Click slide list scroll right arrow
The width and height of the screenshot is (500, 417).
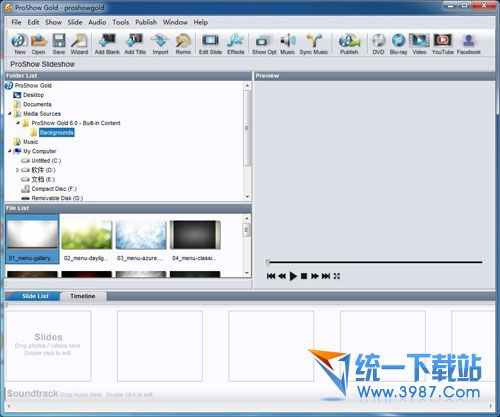[491, 406]
